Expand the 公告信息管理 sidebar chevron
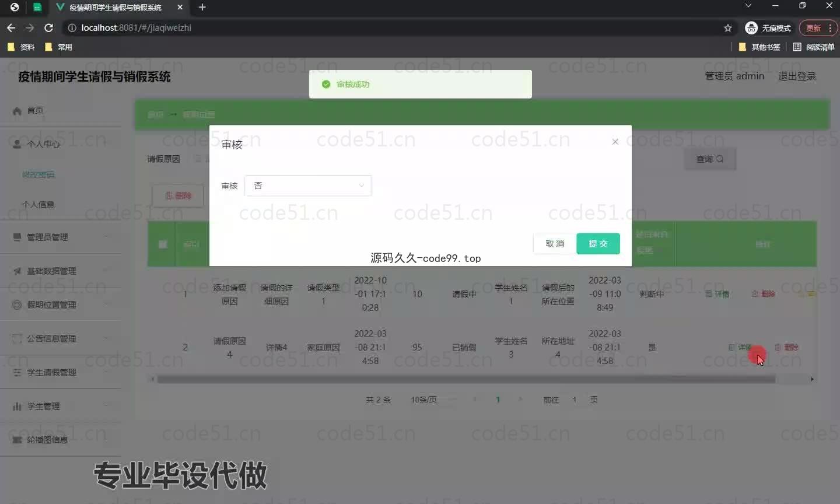The width and height of the screenshot is (840, 504). pyautogui.click(x=106, y=338)
